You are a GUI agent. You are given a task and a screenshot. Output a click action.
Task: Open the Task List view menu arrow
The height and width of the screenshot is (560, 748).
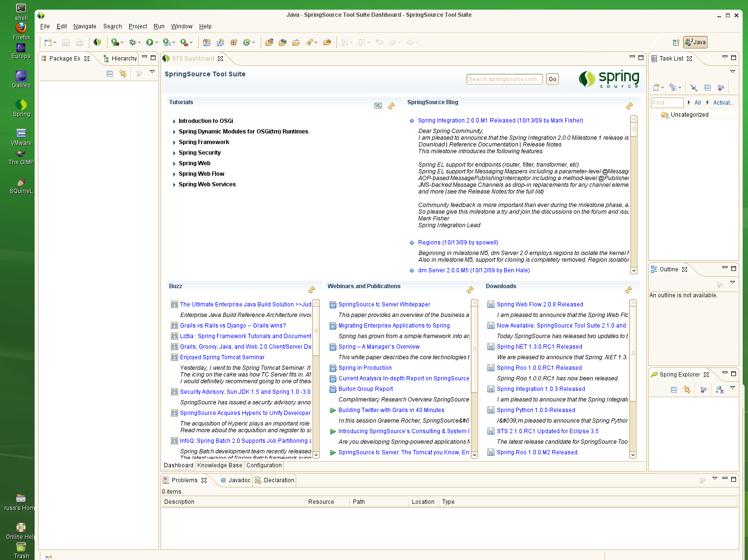click(733, 72)
